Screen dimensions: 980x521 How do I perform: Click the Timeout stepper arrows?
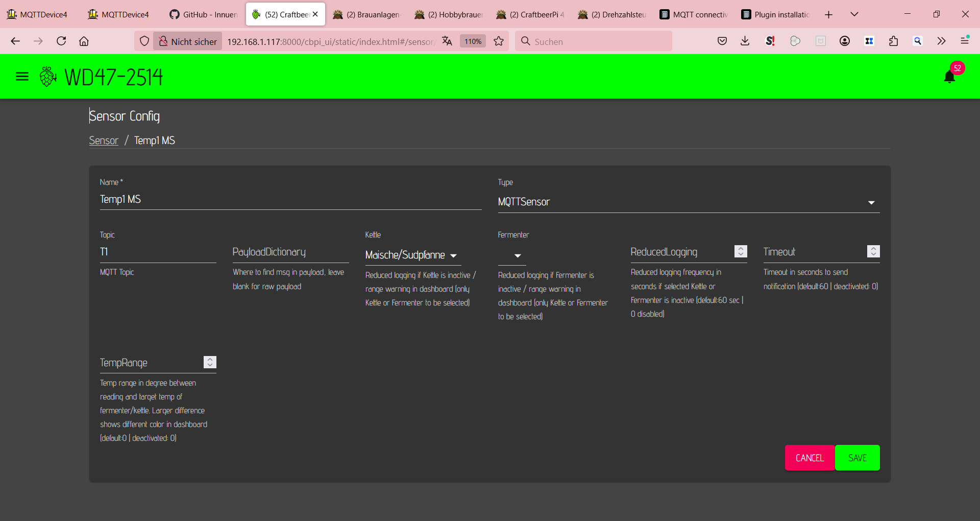click(x=873, y=251)
